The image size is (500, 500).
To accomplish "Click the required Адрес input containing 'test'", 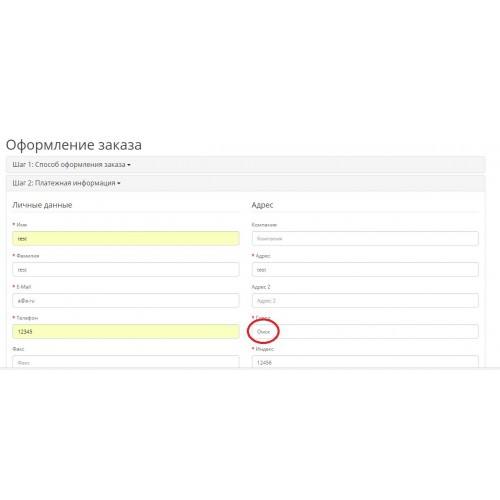I will coord(365,270).
